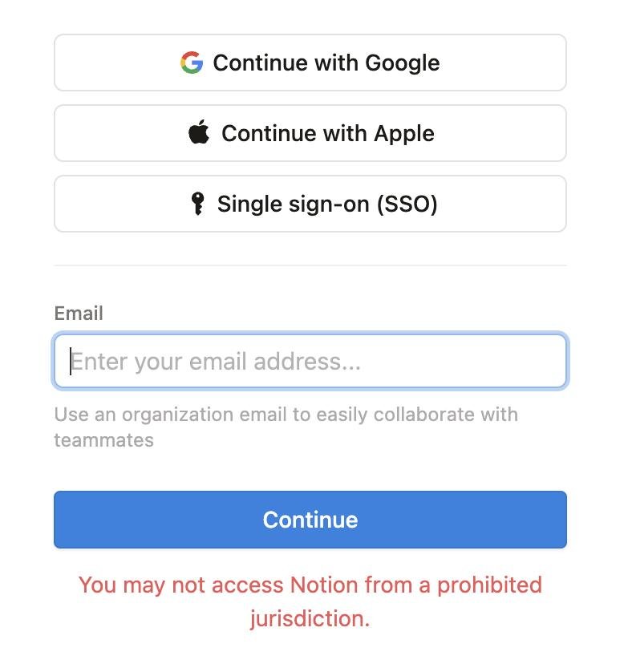
Task: Select Single sign-on (SSO) option
Action: tap(310, 204)
